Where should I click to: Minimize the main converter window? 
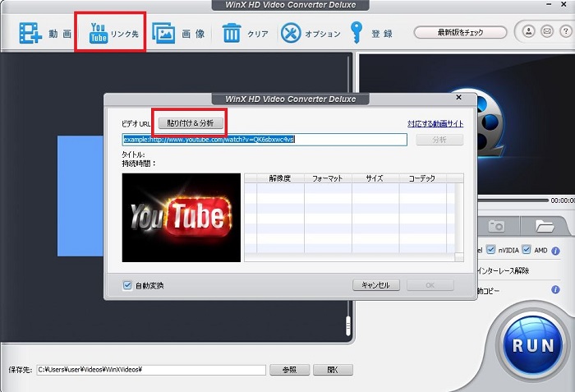pyautogui.click(x=549, y=4)
